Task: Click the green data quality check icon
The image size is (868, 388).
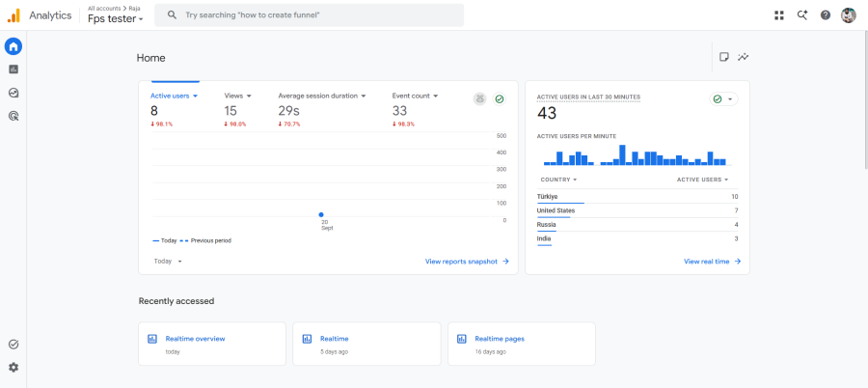Action: pos(500,98)
